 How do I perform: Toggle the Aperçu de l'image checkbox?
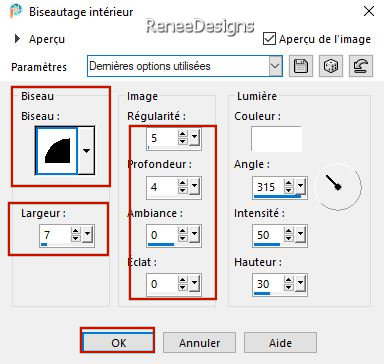coord(269,39)
